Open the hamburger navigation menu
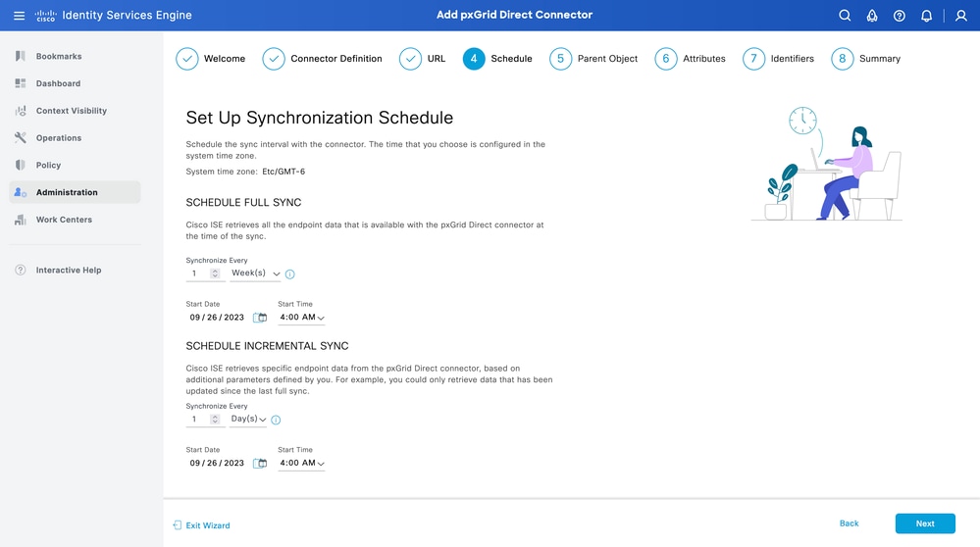 [x=20, y=15]
